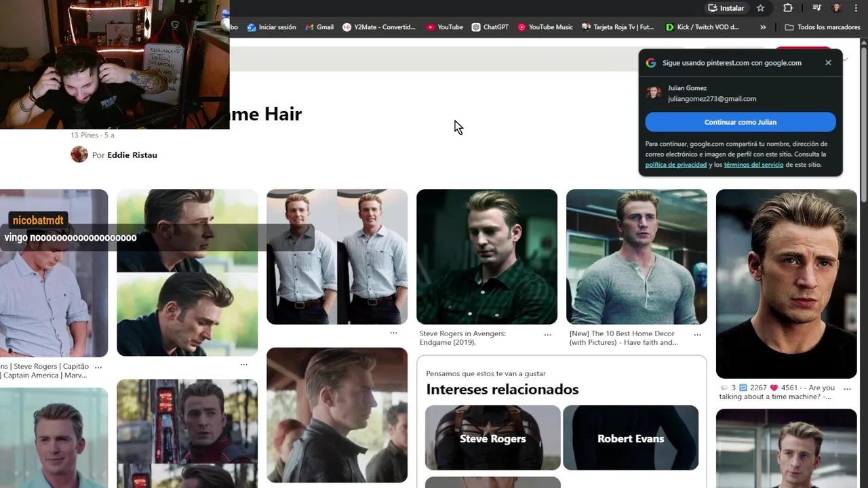Open the Y2Mate bookmark
Image resolution: width=868 pixels, height=488 pixels.
379,27
